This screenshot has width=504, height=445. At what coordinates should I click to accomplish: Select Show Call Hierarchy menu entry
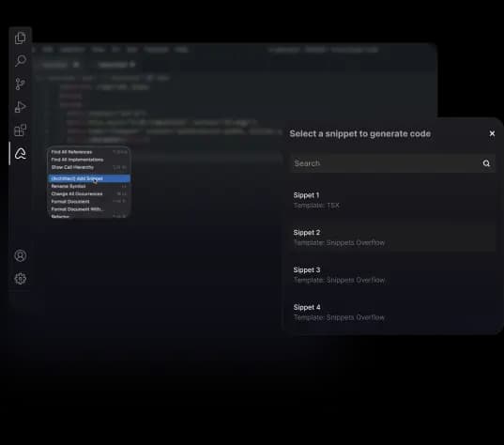click(x=89, y=167)
